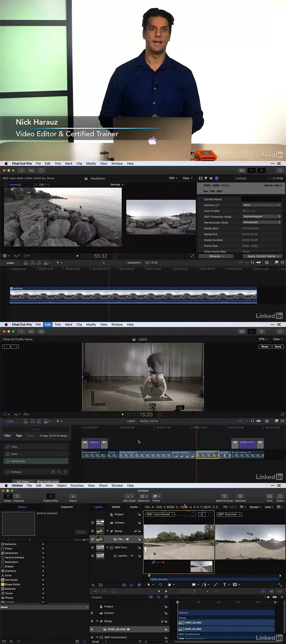Show the Info inspector in the Meditation window
Viewport: 286px width, 644px height.
pos(217,178)
